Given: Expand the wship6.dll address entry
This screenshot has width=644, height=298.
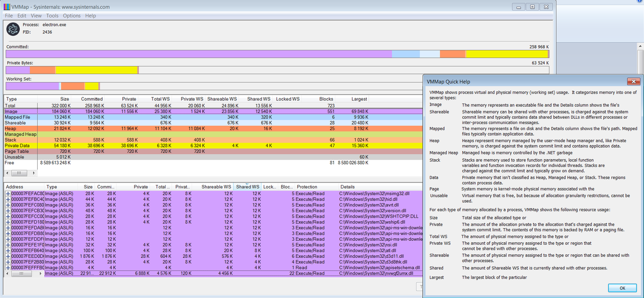Looking at the screenshot, I should [x=8, y=222].
